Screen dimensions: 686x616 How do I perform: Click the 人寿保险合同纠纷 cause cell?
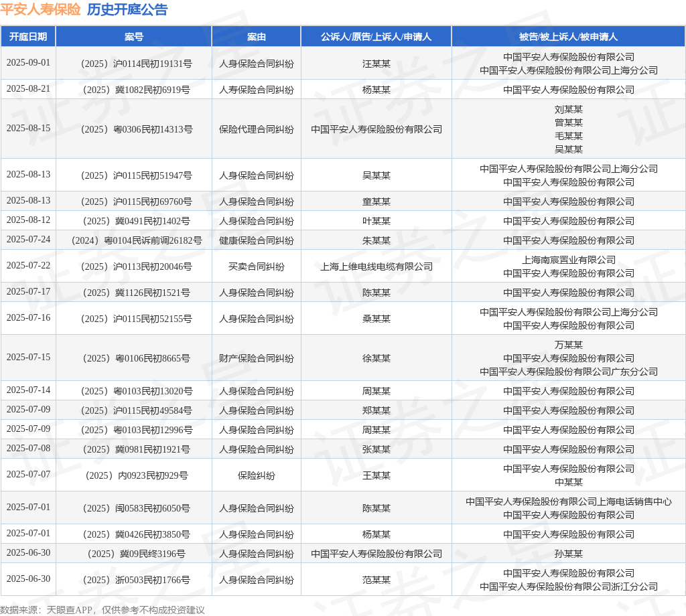(x=257, y=90)
